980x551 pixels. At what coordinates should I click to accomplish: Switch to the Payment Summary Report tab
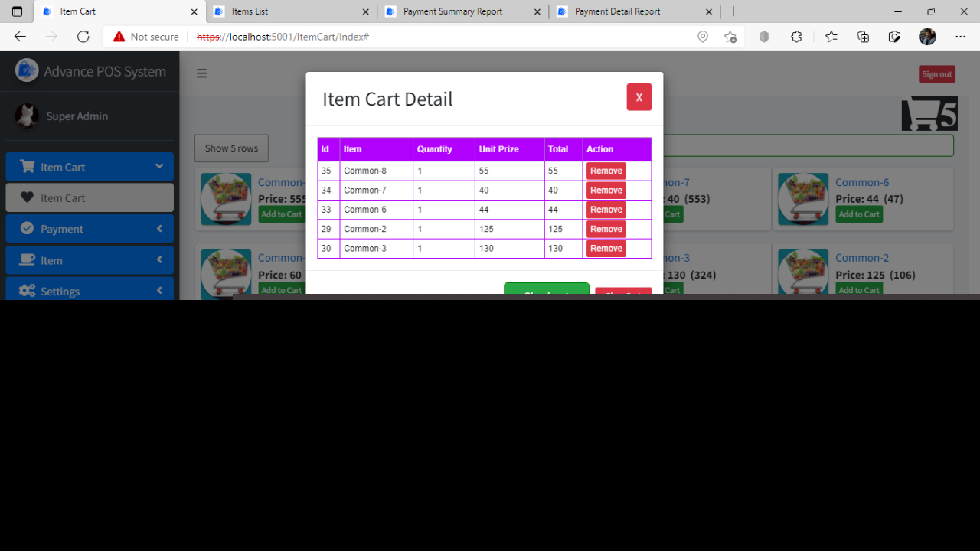[x=463, y=11]
